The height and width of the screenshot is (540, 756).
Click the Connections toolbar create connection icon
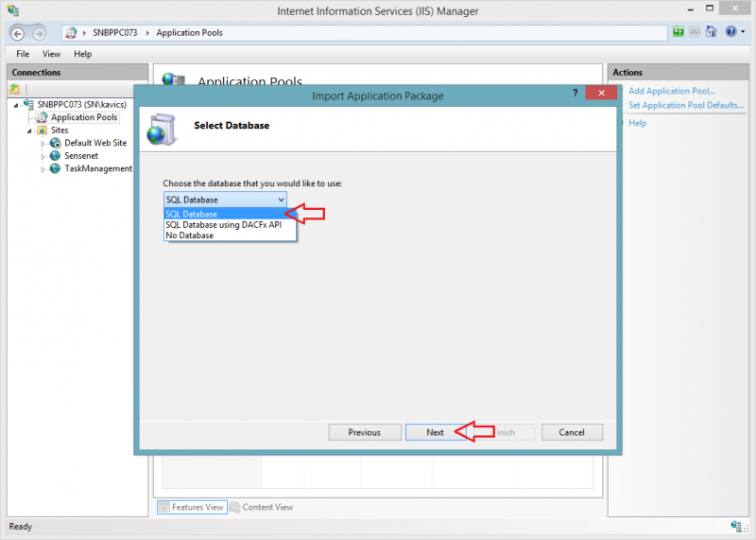[14, 89]
